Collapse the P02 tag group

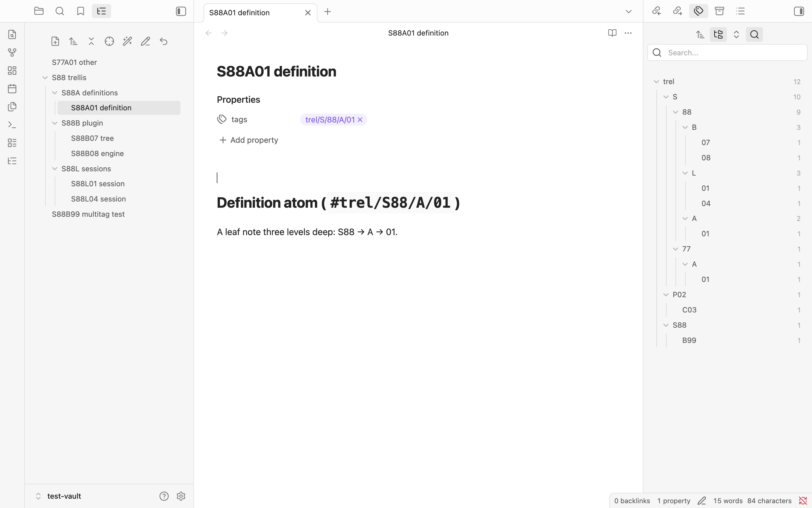pyautogui.click(x=666, y=295)
